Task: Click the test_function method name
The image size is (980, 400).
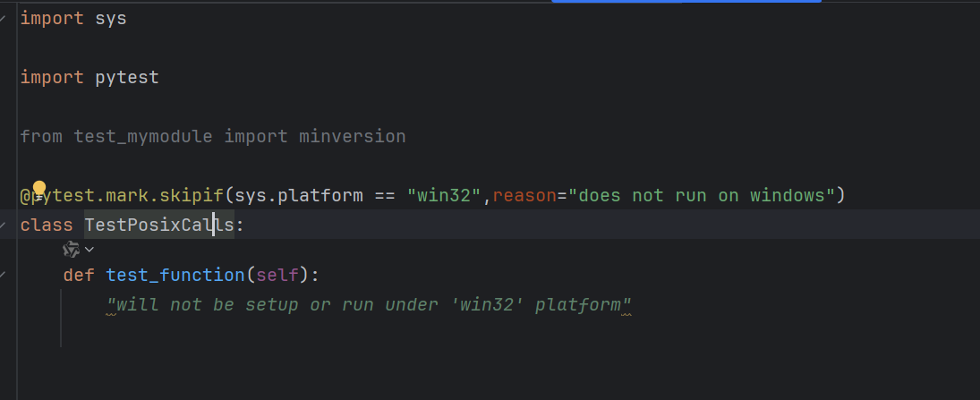Action: (175, 275)
